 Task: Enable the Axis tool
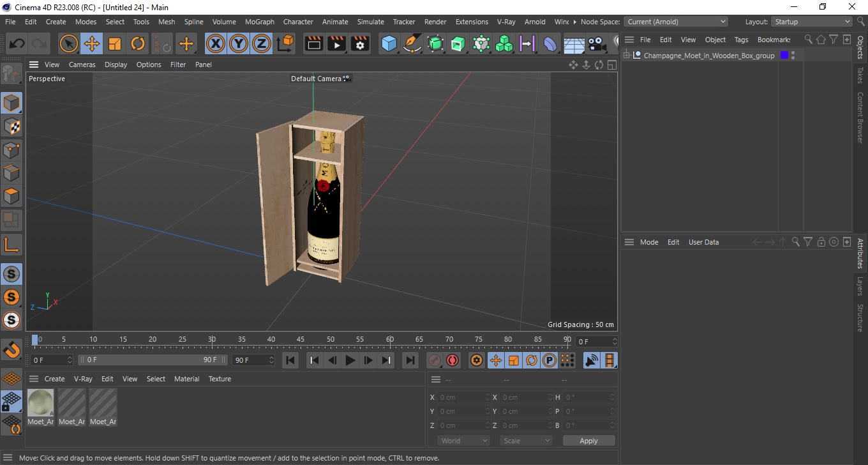pos(11,244)
